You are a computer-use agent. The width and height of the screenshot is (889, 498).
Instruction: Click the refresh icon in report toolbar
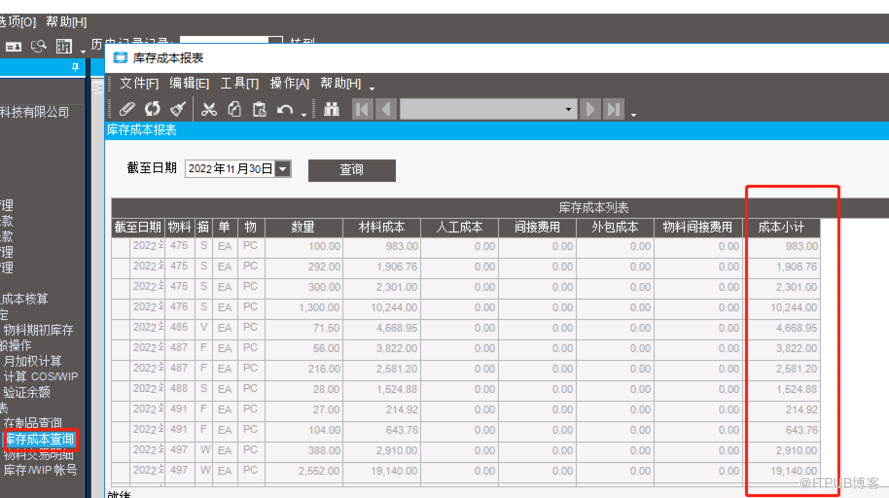pyautogui.click(x=152, y=109)
